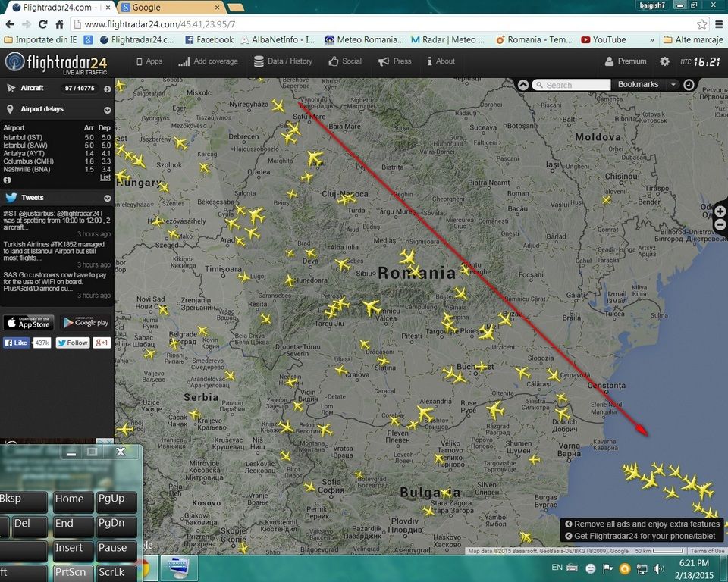Collapse the Tweets panel
This screenshot has width=728, height=582.
click(x=107, y=199)
